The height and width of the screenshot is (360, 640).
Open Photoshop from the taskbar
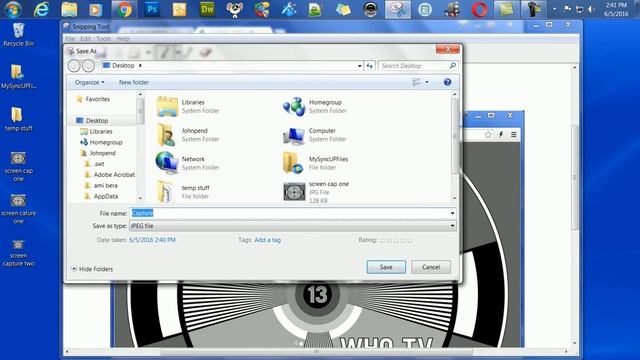click(152, 9)
